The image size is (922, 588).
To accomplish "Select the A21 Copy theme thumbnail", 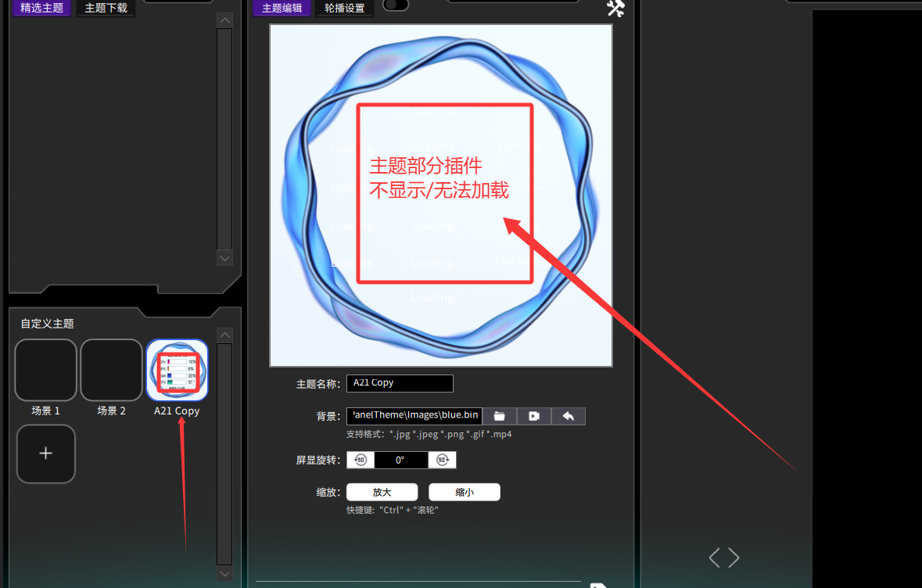I will pyautogui.click(x=177, y=370).
